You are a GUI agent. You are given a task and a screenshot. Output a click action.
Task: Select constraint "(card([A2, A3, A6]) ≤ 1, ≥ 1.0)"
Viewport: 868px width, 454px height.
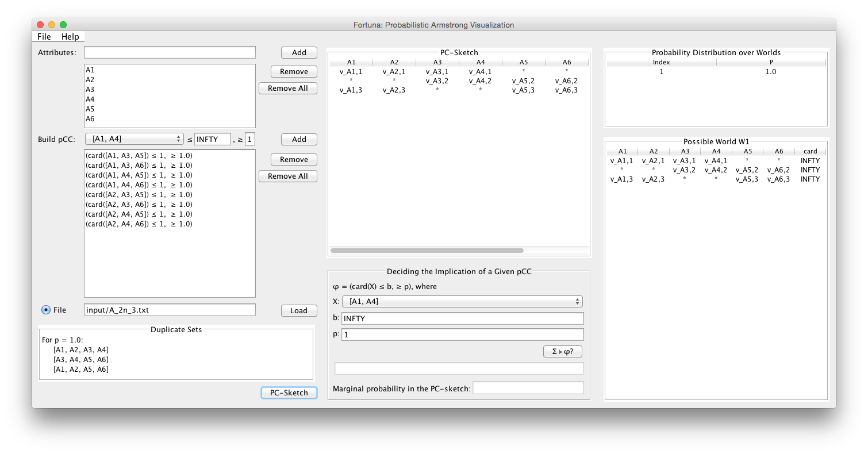(170, 204)
